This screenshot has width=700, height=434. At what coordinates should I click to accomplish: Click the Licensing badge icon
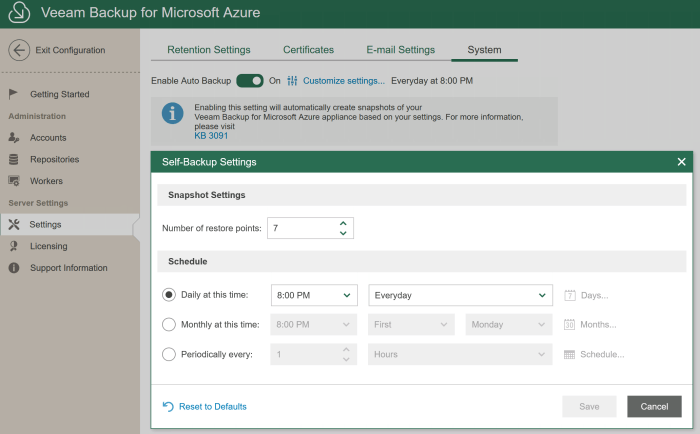click(14, 246)
